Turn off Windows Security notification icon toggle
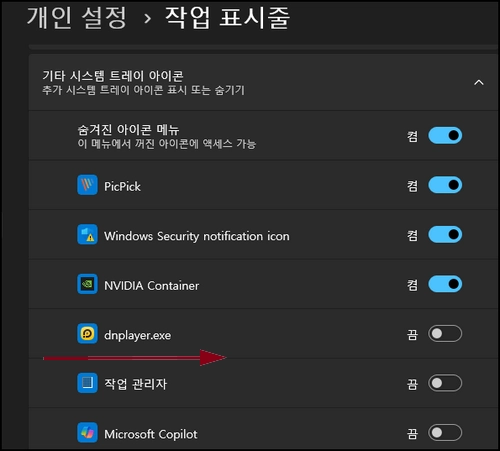The width and height of the screenshot is (500, 451). tap(445, 235)
